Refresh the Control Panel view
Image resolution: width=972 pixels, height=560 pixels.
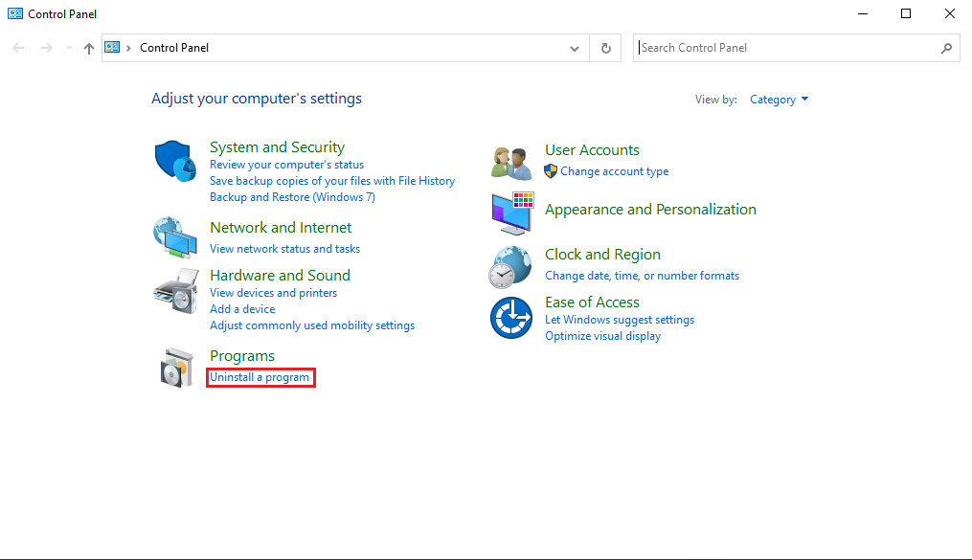pos(605,48)
